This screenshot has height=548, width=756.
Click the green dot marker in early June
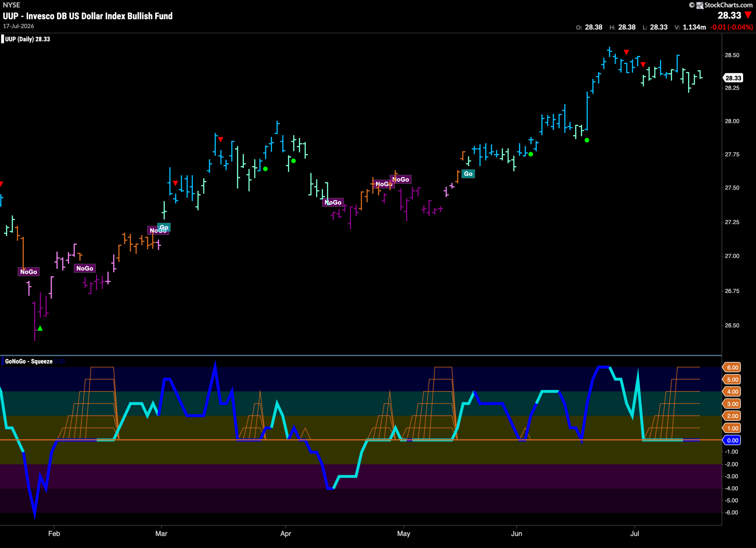531,154
